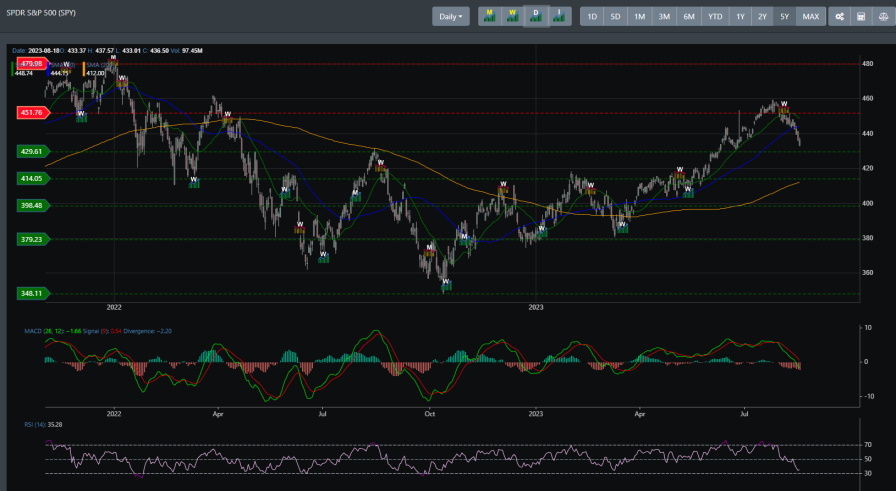Click the SMA value 412.00 in legend
This screenshot has height=491, width=896.
[x=96, y=73]
